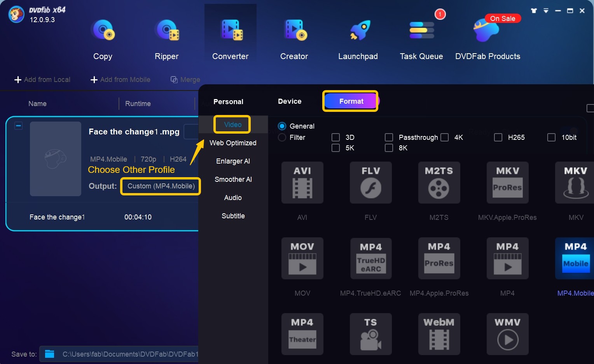Select the Web Optimized category
This screenshot has width=594, height=364.
(233, 143)
